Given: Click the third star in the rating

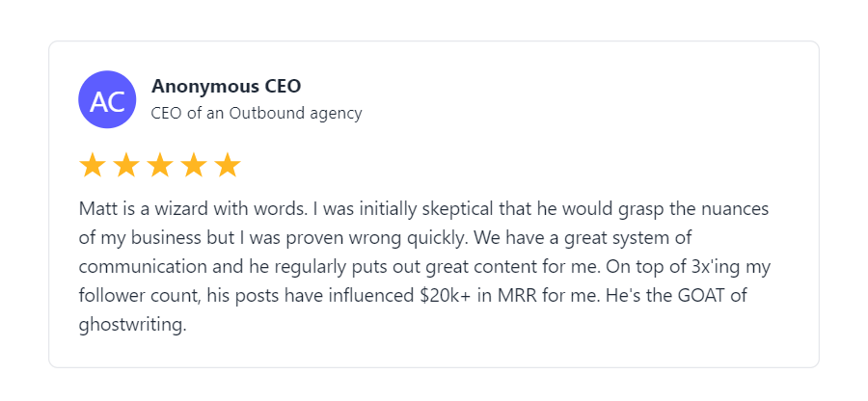Looking at the screenshot, I should pos(160,165).
